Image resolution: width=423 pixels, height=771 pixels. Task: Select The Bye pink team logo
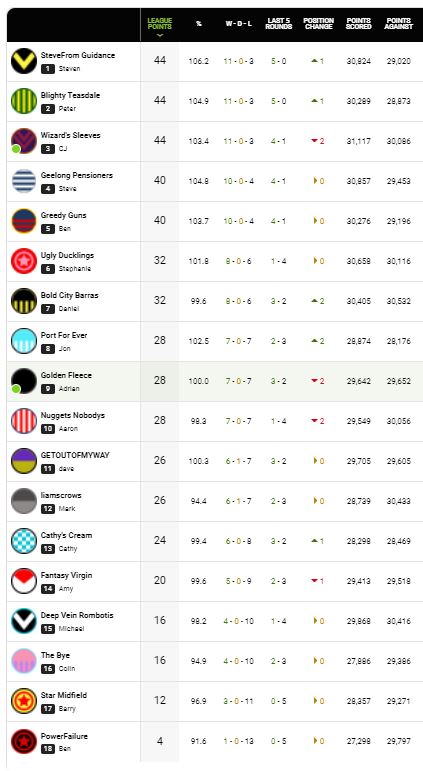coord(24,661)
